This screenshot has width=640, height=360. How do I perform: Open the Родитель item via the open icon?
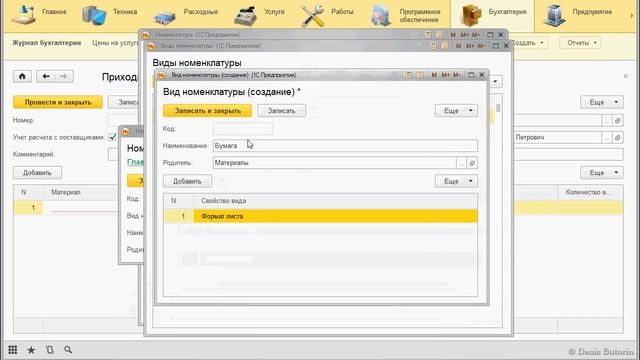(x=472, y=163)
